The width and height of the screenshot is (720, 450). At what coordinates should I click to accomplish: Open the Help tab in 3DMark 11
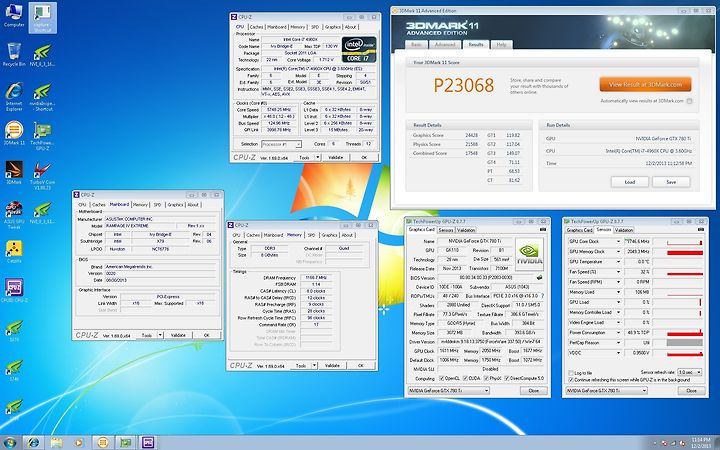click(x=501, y=45)
